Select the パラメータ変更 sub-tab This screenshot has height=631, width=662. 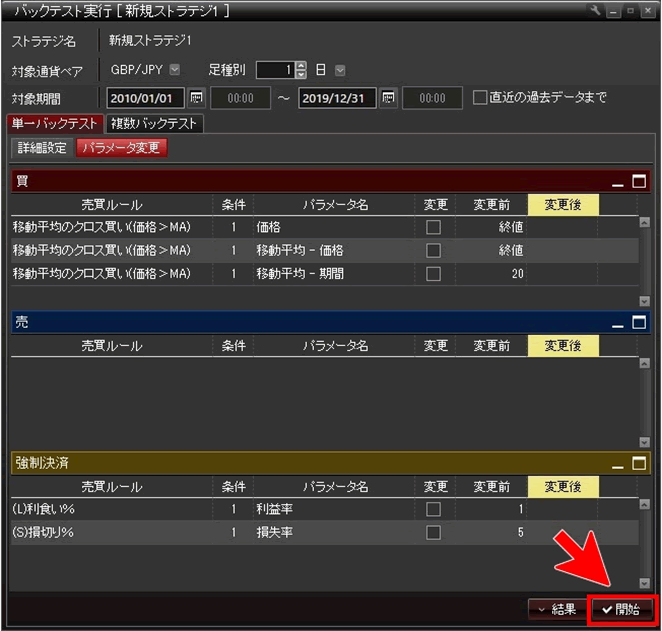(122, 148)
